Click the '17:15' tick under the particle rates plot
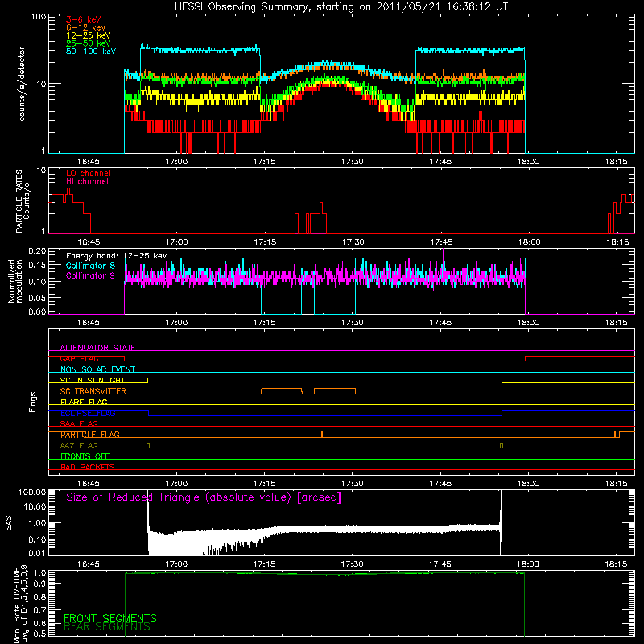 tap(265, 242)
